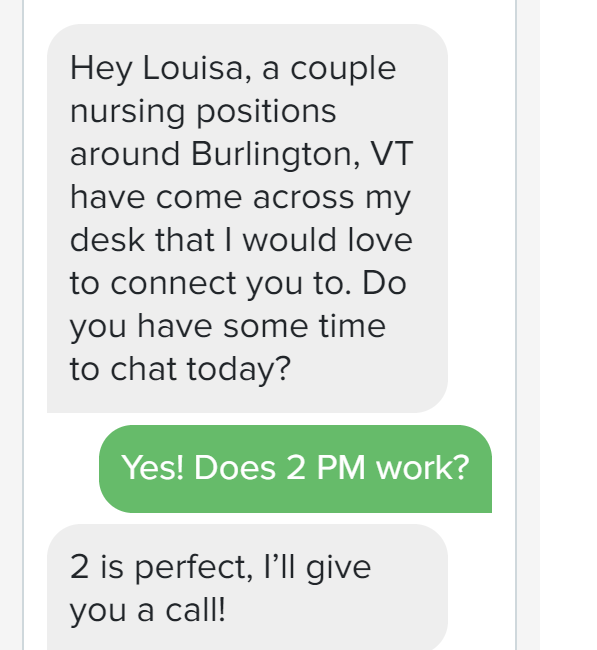Click the "you have some time" line
The height and width of the screenshot is (650, 597).
point(228,327)
